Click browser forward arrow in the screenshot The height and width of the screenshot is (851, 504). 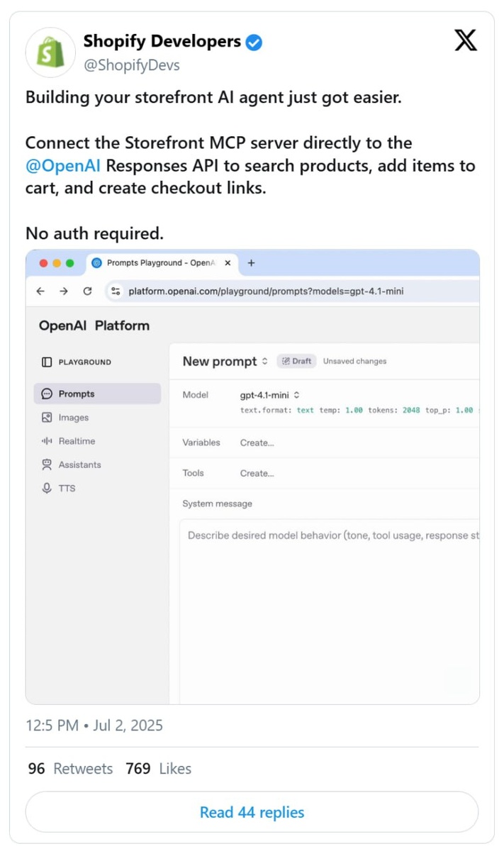pos(64,291)
